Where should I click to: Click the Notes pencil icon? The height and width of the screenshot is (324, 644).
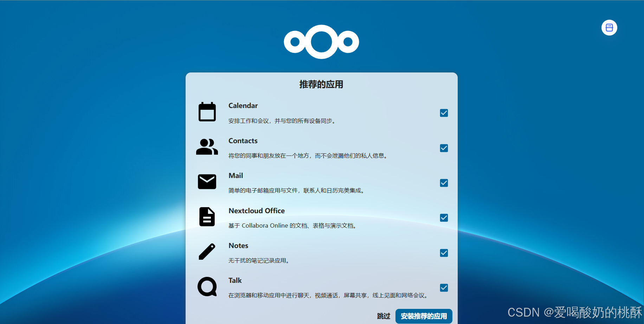point(207,252)
